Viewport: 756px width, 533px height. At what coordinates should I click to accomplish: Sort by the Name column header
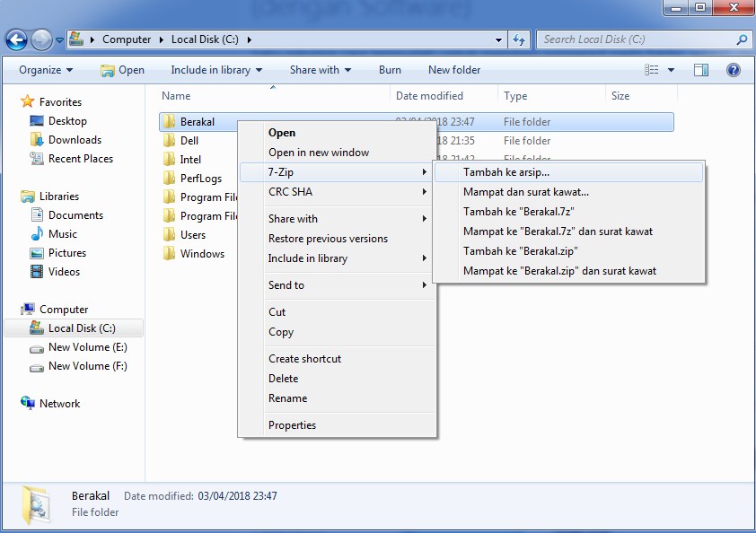click(x=176, y=96)
